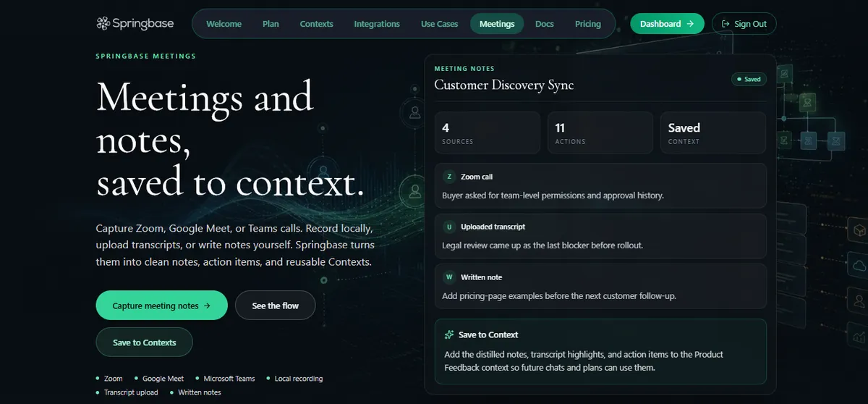Click See the flow button
The width and height of the screenshot is (868, 404).
276,306
